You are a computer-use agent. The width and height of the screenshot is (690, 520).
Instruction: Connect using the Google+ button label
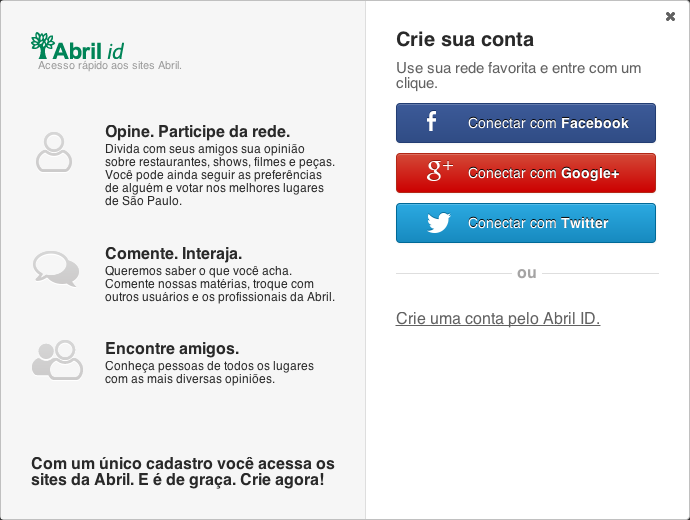tap(543, 173)
